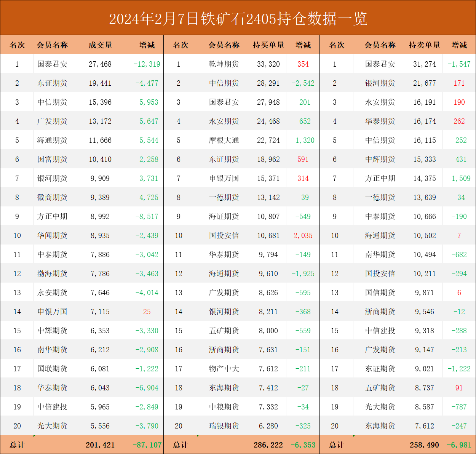Click 渤海期货 member name
Viewport: 476px width, 454px height.
(x=52, y=273)
